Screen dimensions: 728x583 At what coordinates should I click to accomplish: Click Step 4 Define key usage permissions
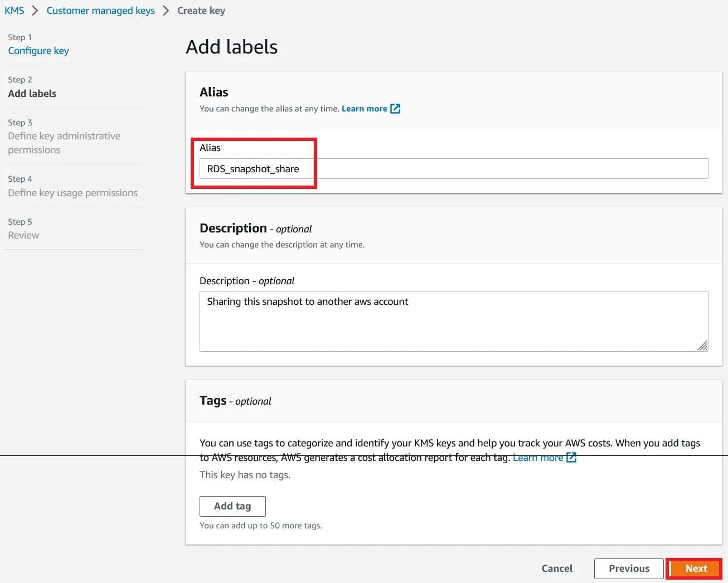73,192
